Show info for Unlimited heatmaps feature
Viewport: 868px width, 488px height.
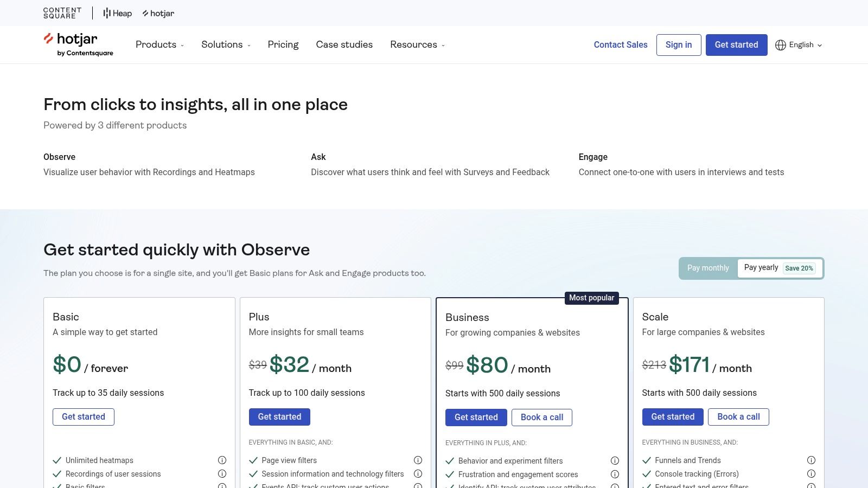point(222,460)
